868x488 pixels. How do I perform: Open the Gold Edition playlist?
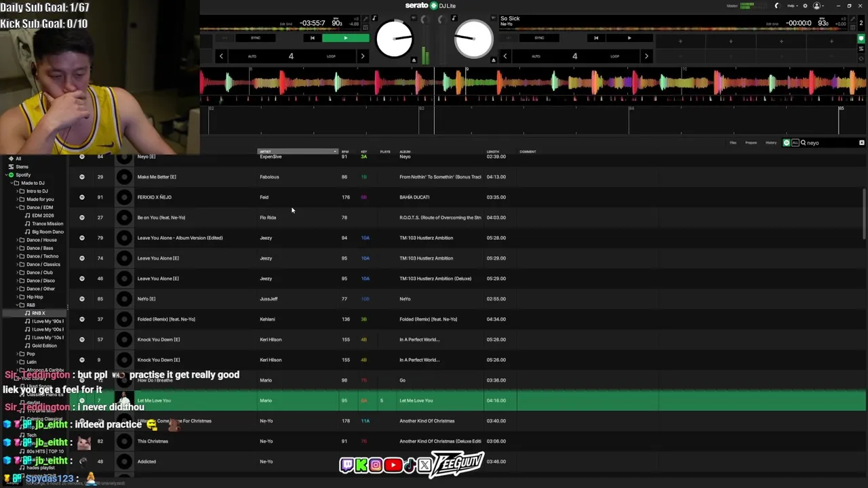click(x=44, y=346)
